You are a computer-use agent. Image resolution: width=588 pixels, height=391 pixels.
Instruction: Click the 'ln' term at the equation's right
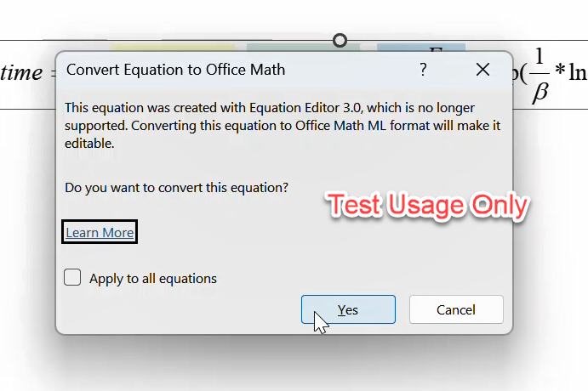[x=578, y=72]
